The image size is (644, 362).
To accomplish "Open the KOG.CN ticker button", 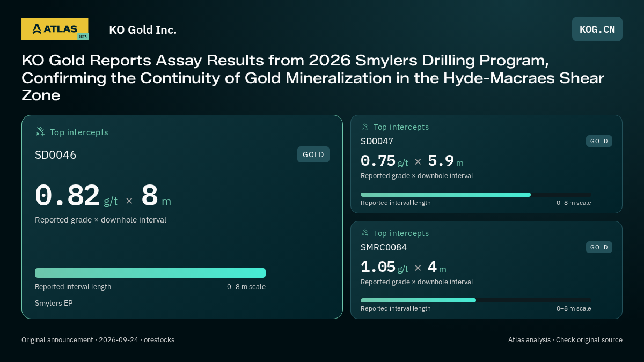I will click(x=597, y=29).
